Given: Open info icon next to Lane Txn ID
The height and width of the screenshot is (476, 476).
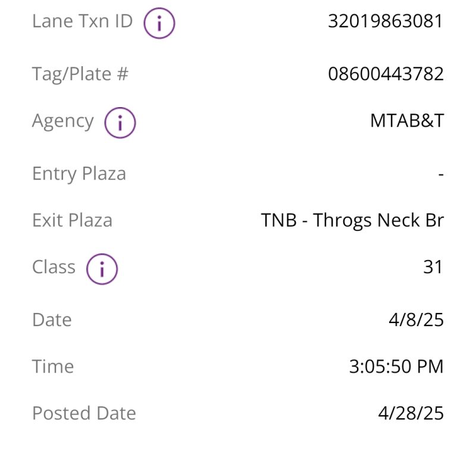Looking at the screenshot, I should coord(159,23).
